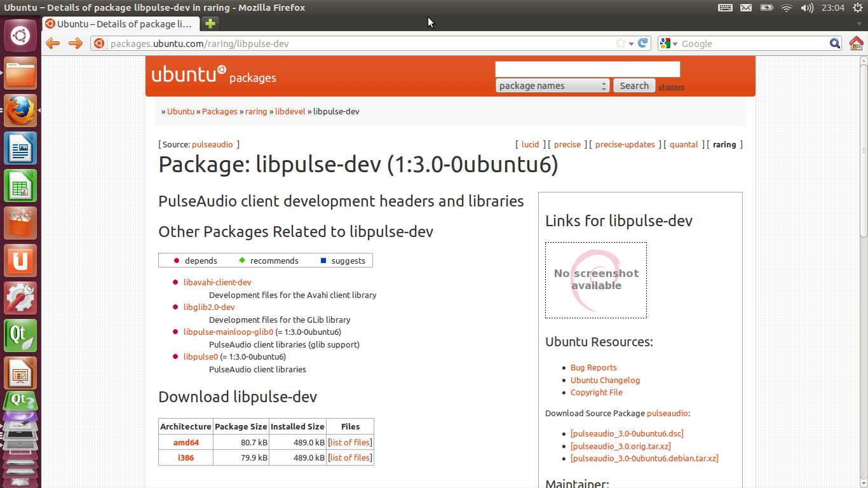
Task: Click the site identity icon in URL bar
Action: point(98,43)
